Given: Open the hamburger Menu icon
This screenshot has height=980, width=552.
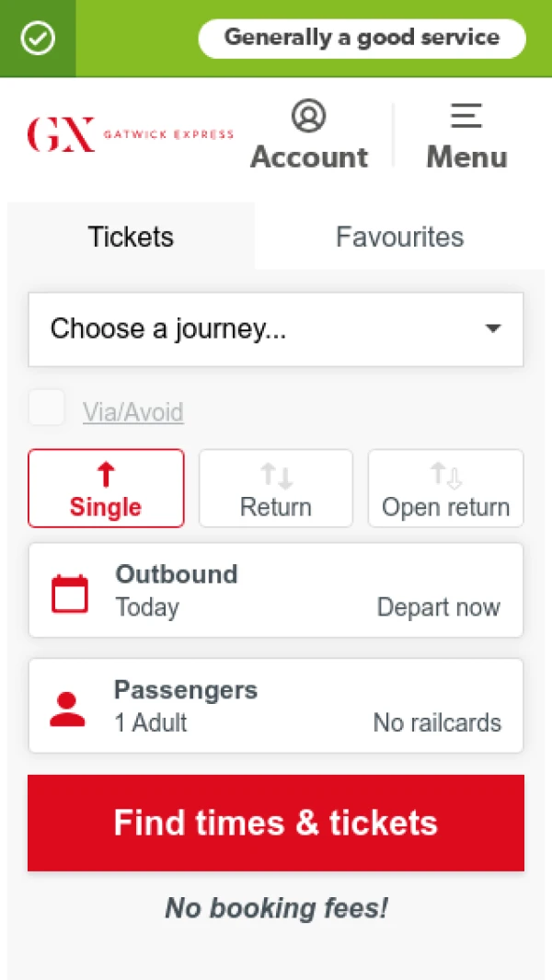Looking at the screenshot, I should tap(466, 116).
